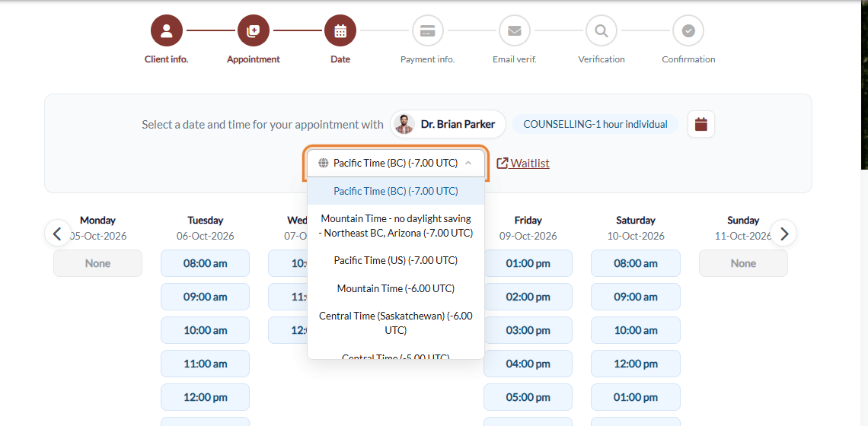Image resolution: width=868 pixels, height=426 pixels.
Task: Click Dr. Brian Parker avatar
Action: pyautogui.click(x=404, y=124)
